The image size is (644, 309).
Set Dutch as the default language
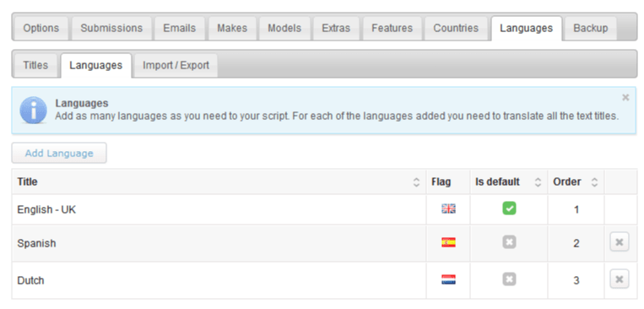509,279
